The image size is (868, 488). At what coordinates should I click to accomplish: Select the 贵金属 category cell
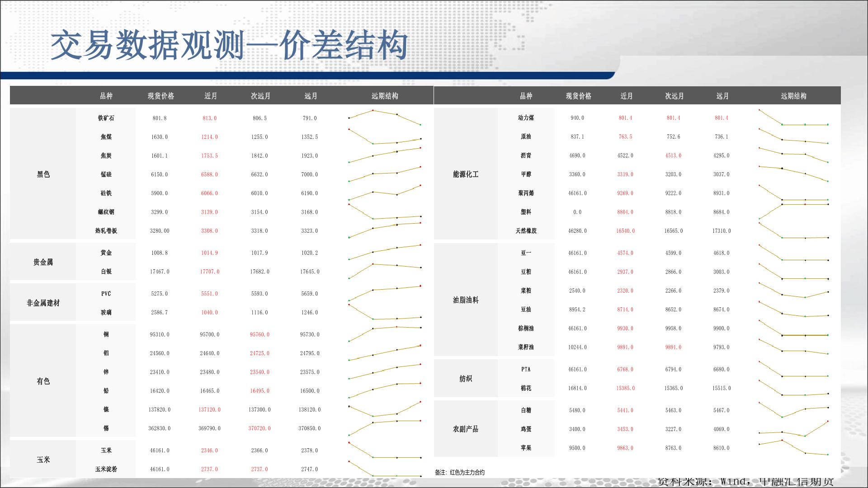click(x=43, y=262)
